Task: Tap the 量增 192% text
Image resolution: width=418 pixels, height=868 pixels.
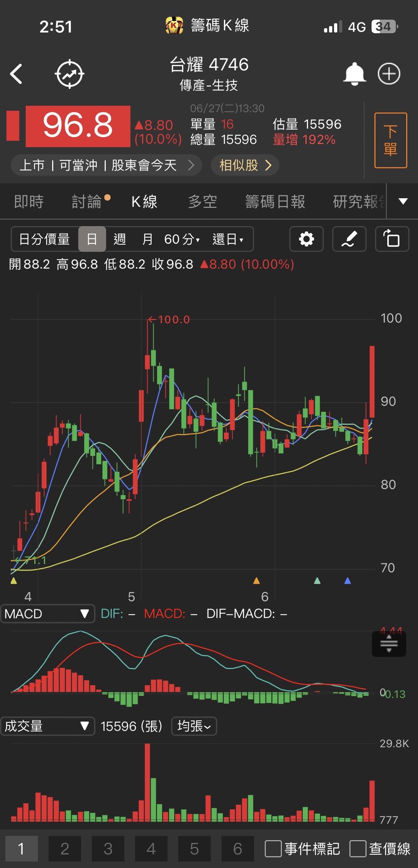Action: [304, 140]
